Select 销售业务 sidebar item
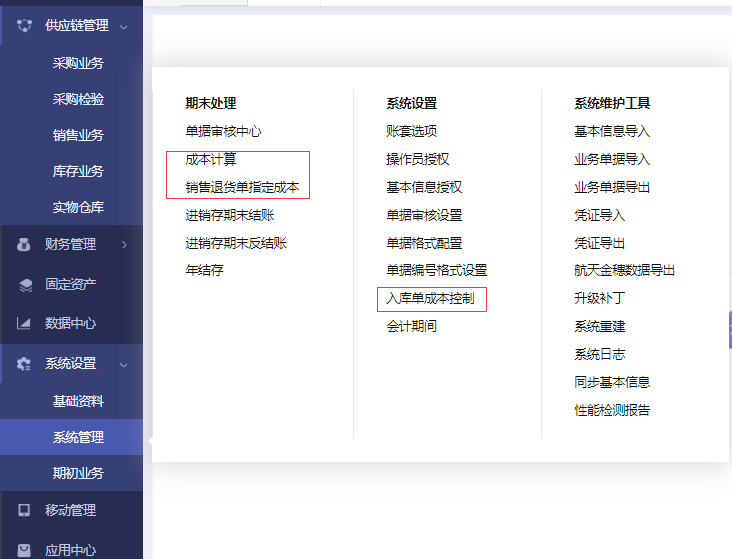 [x=78, y=135]
